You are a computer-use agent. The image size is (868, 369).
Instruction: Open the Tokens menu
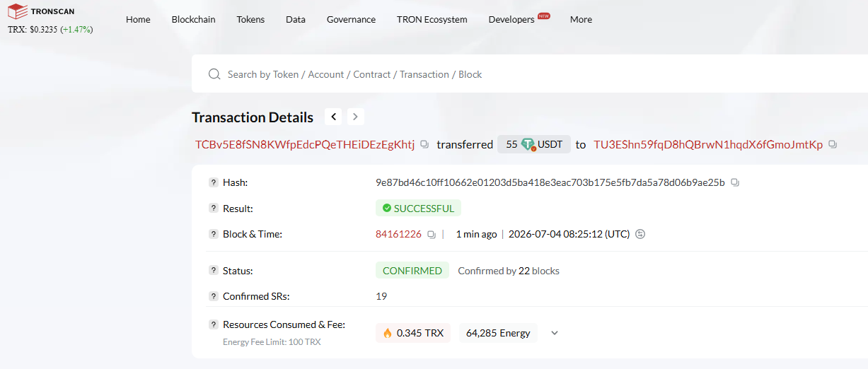pos(250,19)
